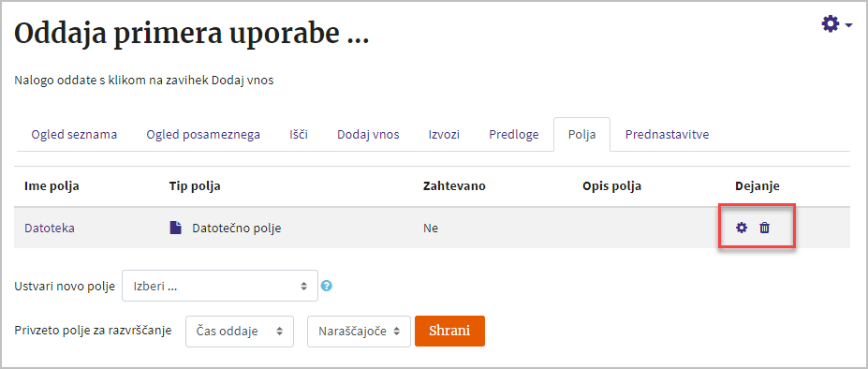
Task: Open the settings gear menu at top right
Action: coord(836,24)
